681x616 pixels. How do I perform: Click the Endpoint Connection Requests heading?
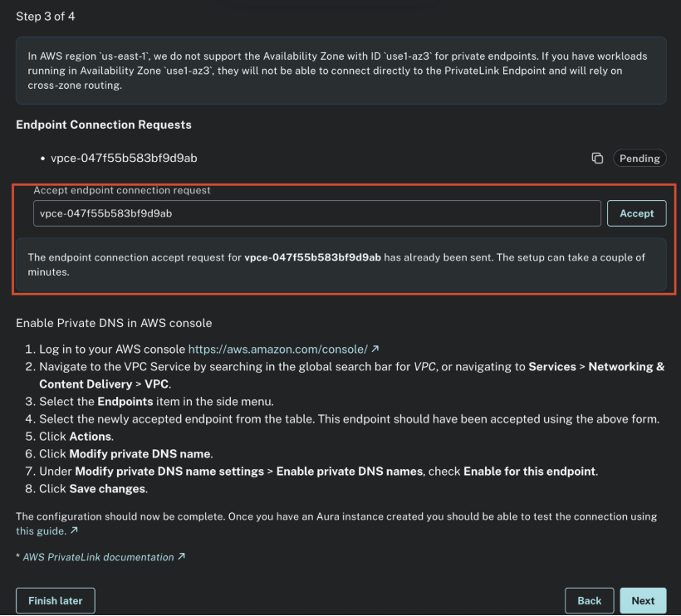(x=103, y=125)
